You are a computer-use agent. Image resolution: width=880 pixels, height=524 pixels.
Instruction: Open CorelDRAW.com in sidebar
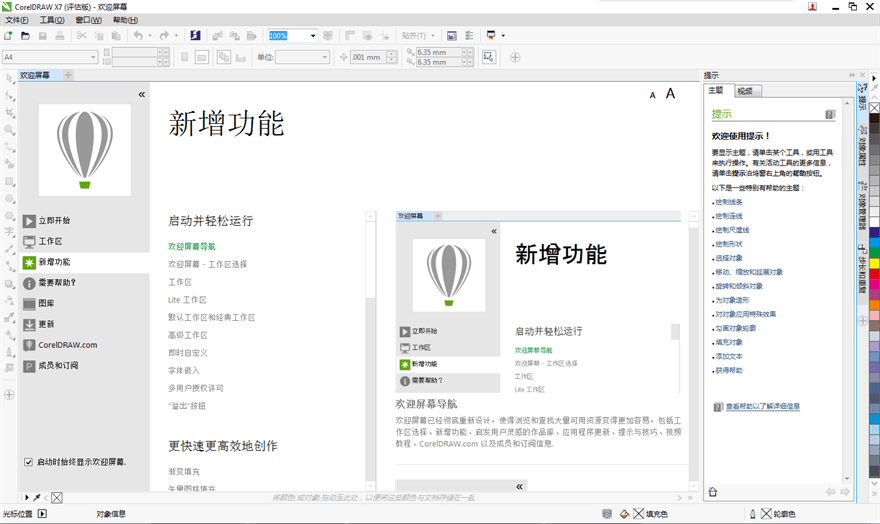tap(59, 345)
